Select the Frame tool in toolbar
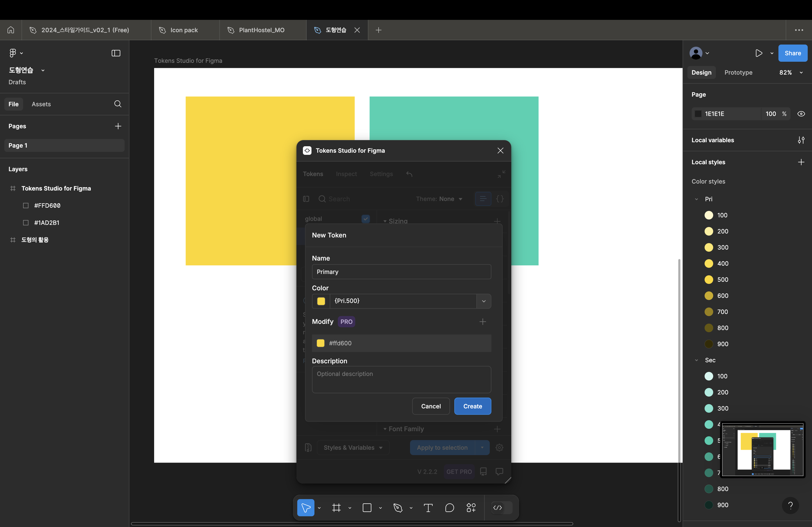The width and height of the screenshot is (812, 527). click(x=336, y=508)
